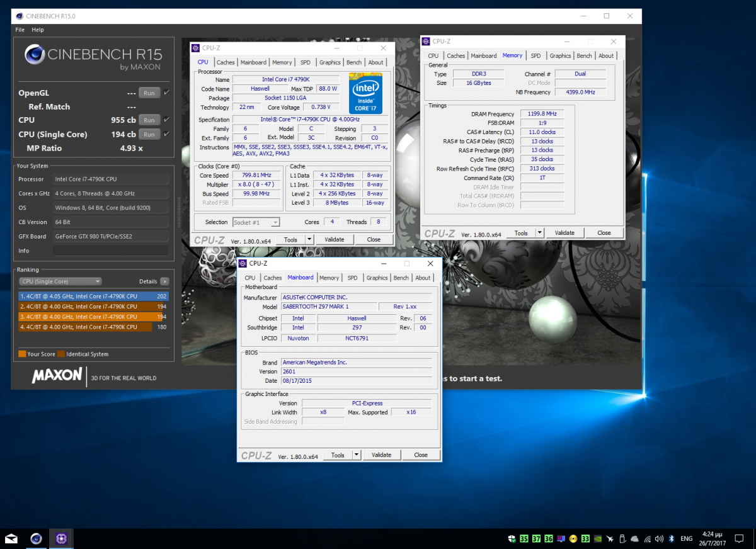Click the Bluetooth tray icon

[x=672, y=539]
